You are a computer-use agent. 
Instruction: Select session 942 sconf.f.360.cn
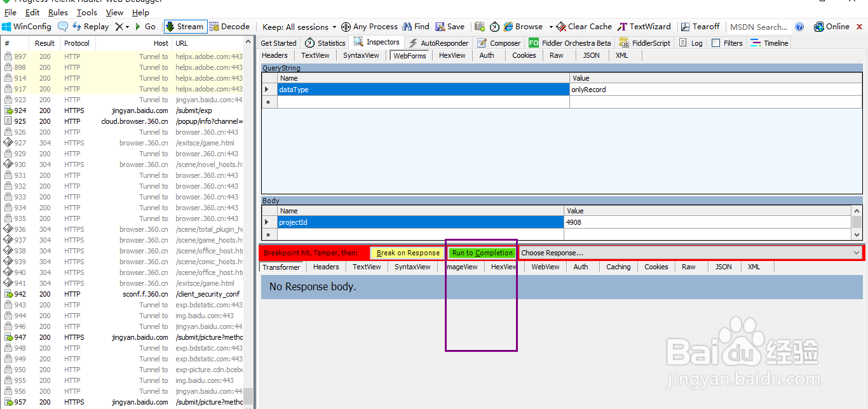click(123, 294)
